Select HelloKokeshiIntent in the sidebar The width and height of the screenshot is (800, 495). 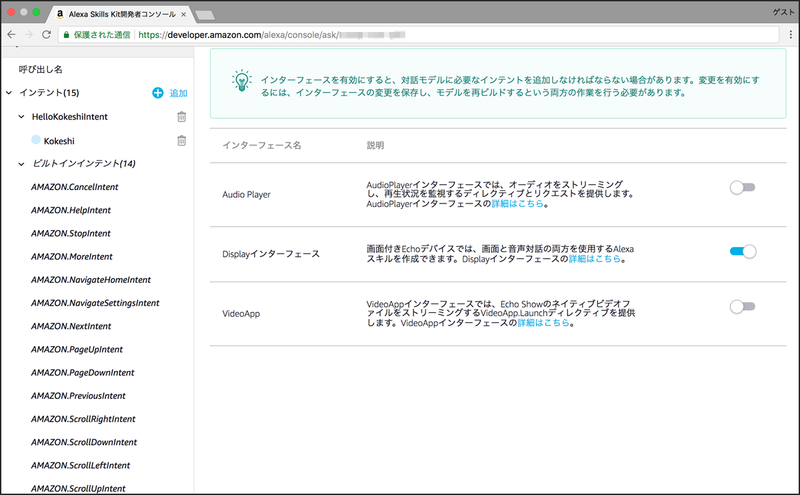pos(70,117)
